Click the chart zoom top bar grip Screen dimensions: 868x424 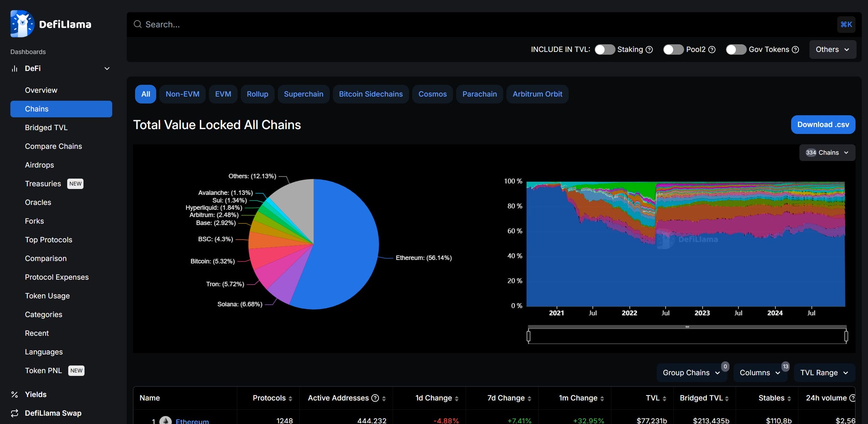(687, 327)
